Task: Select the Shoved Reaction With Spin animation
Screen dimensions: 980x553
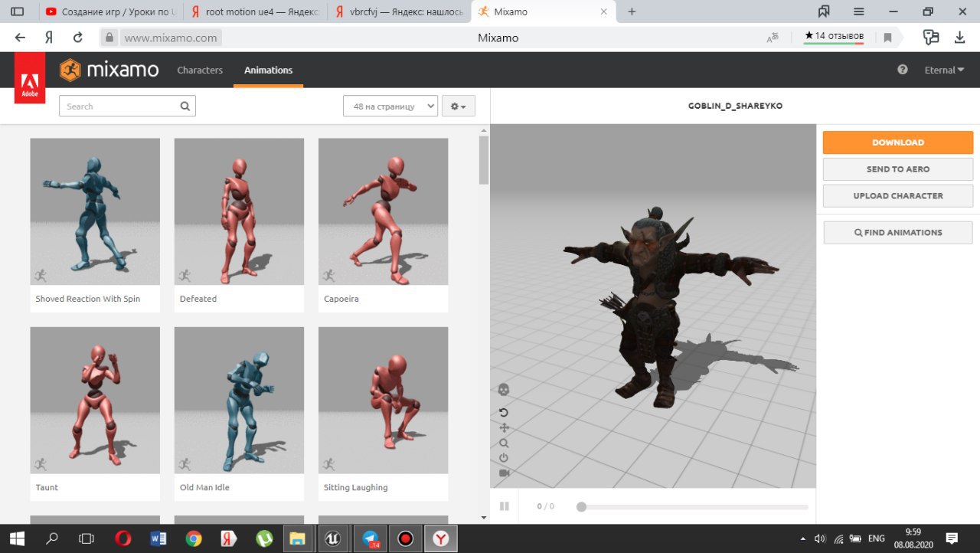Action: coord(95,224)
